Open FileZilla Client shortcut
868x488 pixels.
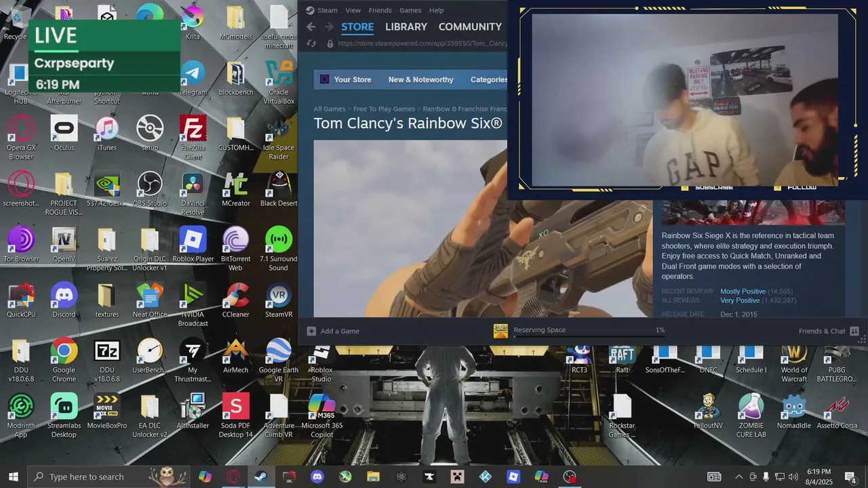coord(193,138)
